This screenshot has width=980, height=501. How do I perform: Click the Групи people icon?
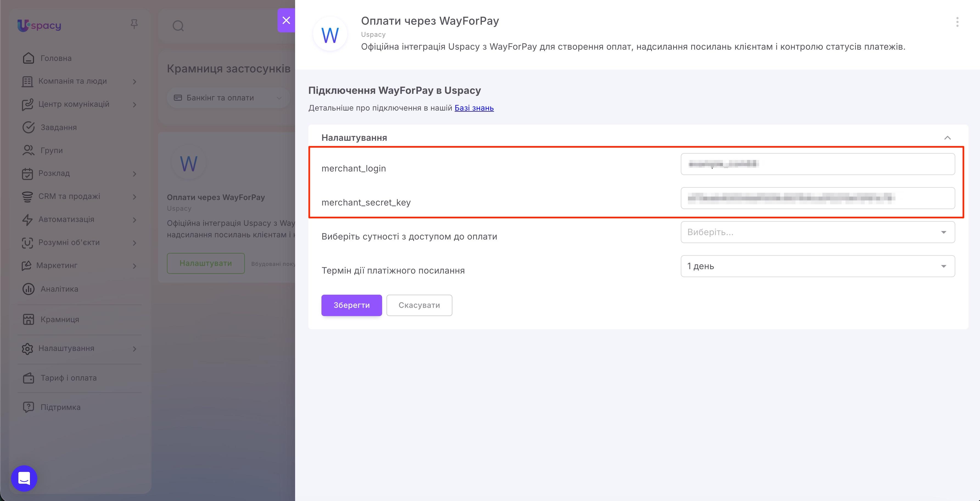point(28,151)
